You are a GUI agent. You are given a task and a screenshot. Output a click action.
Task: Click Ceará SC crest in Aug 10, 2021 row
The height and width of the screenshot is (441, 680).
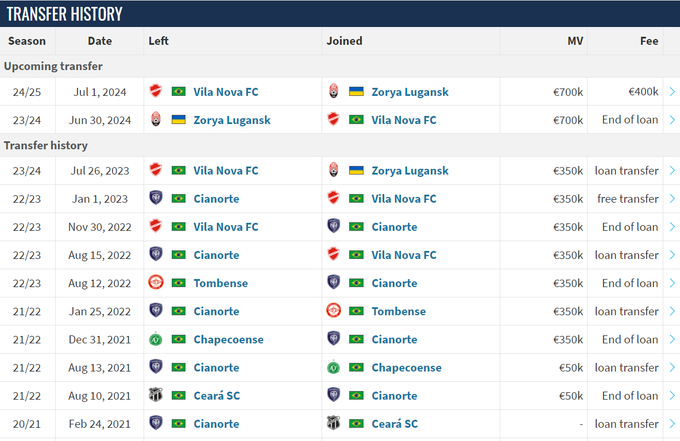(x=156, y=395)
